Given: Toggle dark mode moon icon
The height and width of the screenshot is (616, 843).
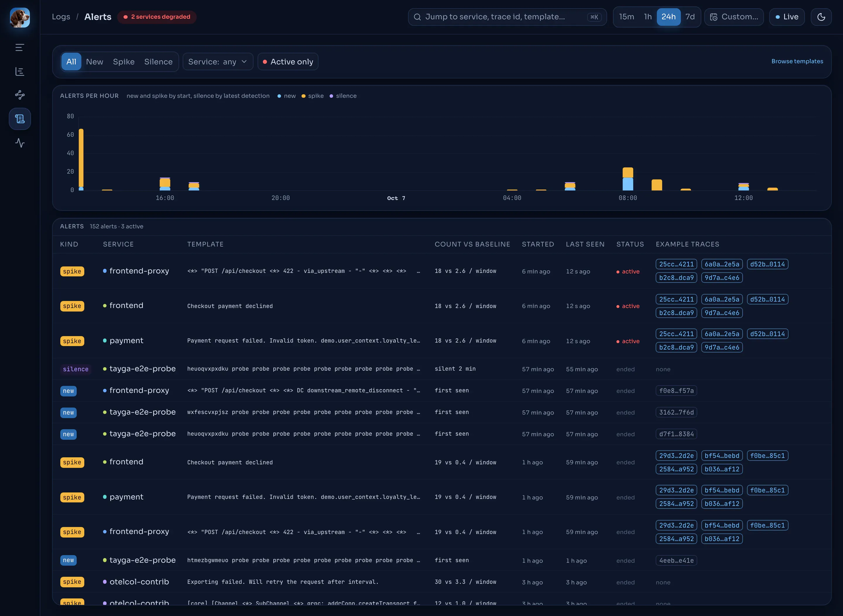Looking at the screenshot, I should (x=821, y=17).
